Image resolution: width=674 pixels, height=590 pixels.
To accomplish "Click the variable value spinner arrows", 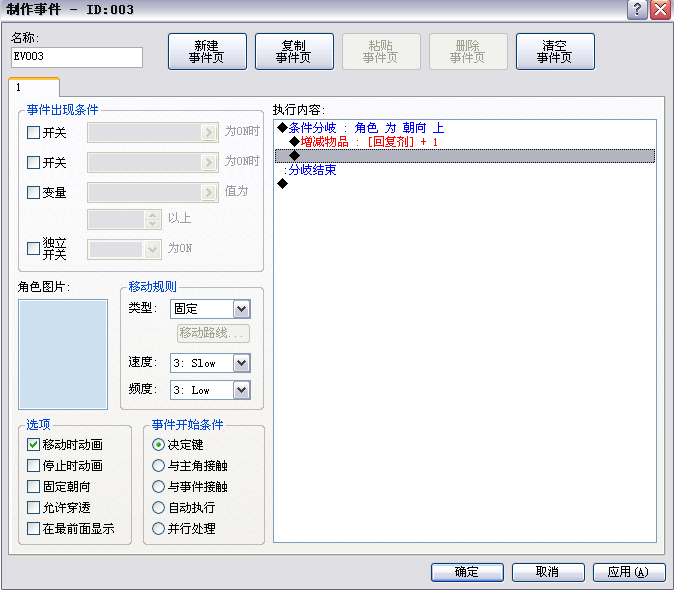I will pos(152,219).
